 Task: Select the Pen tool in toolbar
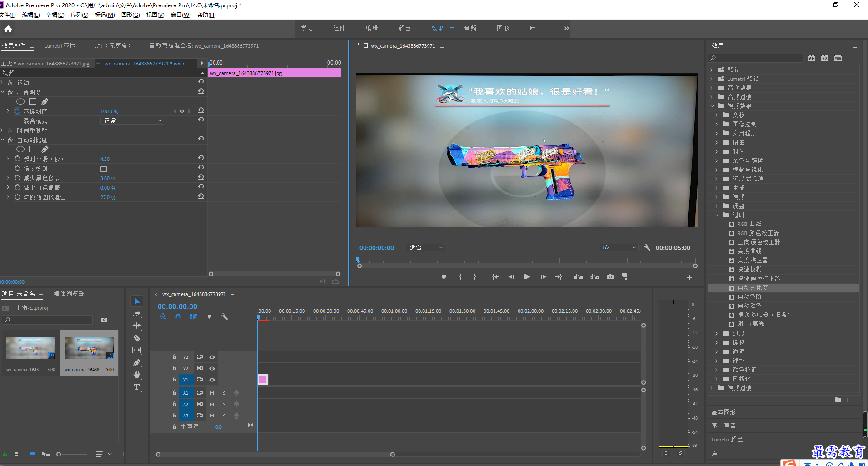[x=137, y=362]
